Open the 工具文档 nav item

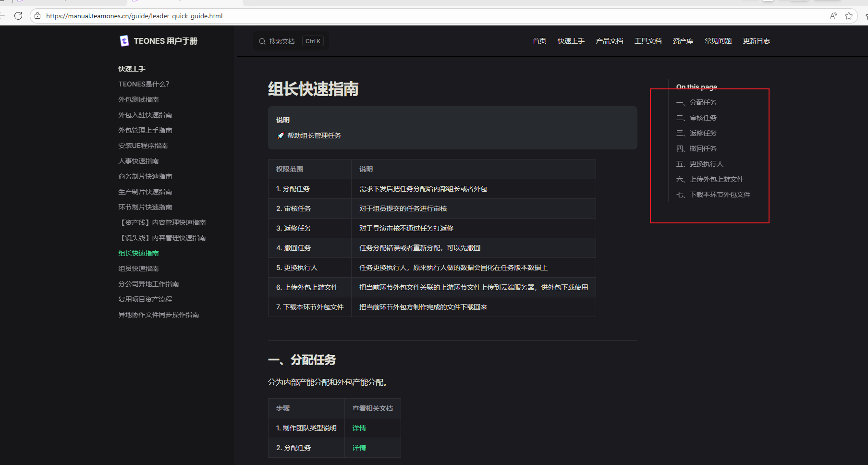coord(648,41)
